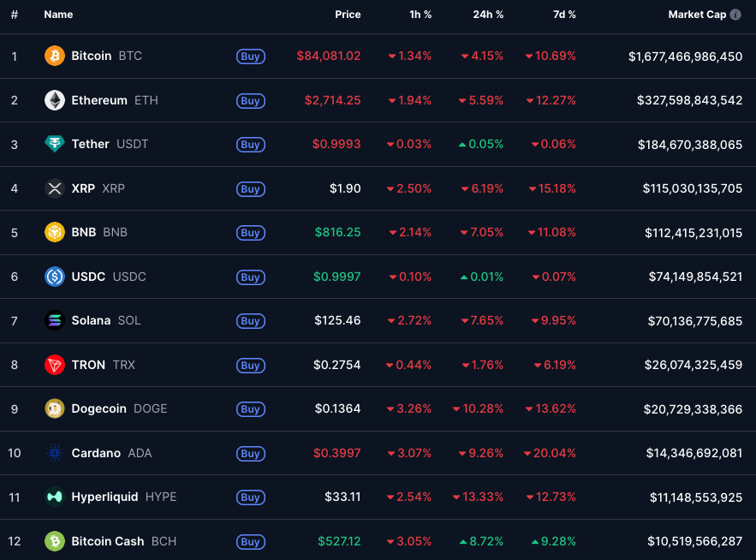Click Buy in the Cardano row
Viewport: 756px width, 560px height.
[250, 454]
